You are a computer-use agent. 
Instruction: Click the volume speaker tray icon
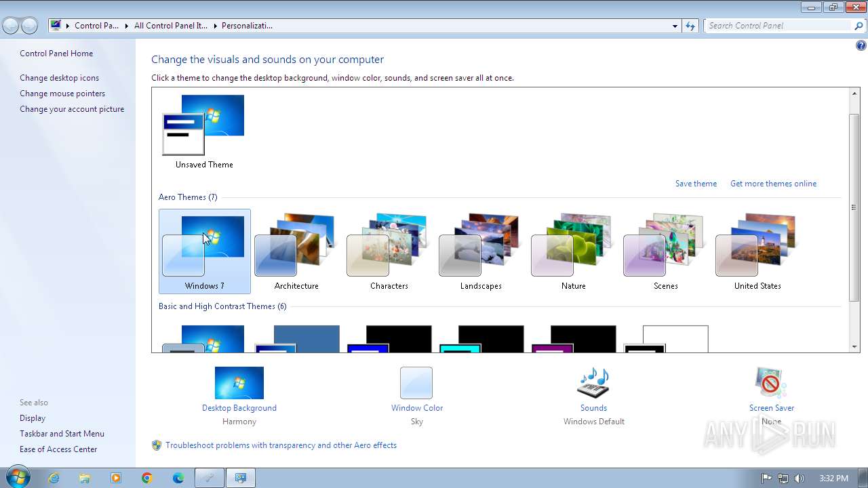(799, 478)
